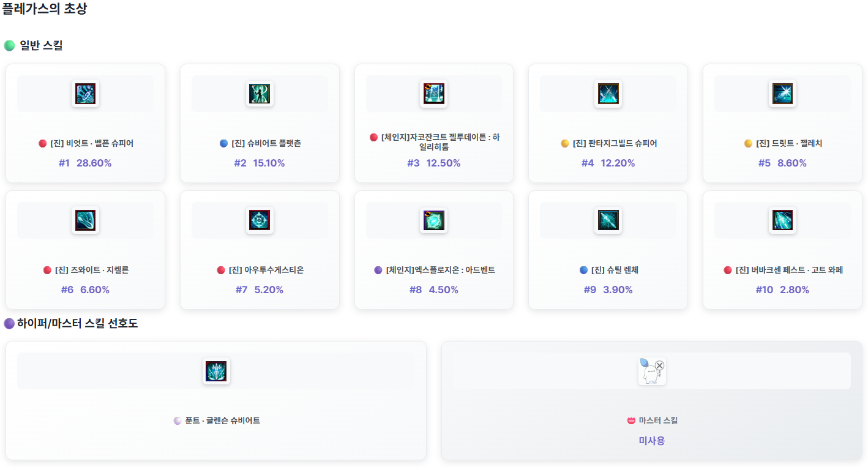
Task: Click the 엑스플로지온 : 아드벤트 skill icon
Action: tap(433, 220)
